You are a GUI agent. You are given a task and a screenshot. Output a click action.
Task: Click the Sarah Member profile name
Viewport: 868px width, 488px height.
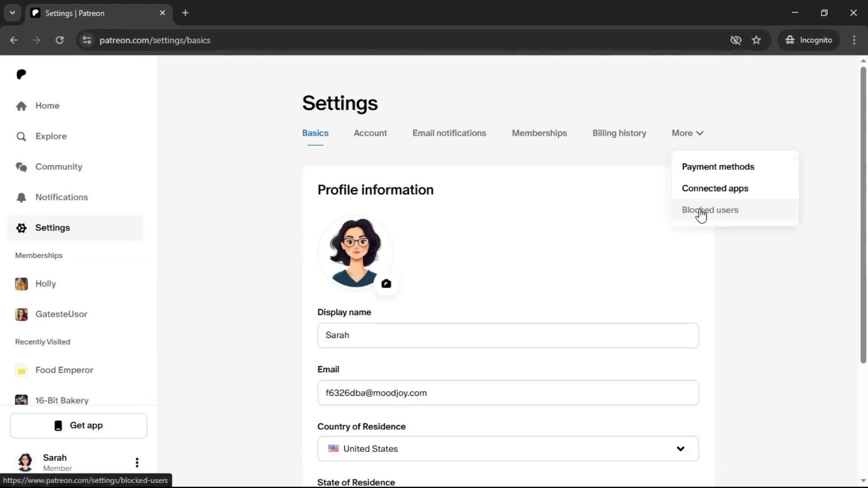point(55,458)
